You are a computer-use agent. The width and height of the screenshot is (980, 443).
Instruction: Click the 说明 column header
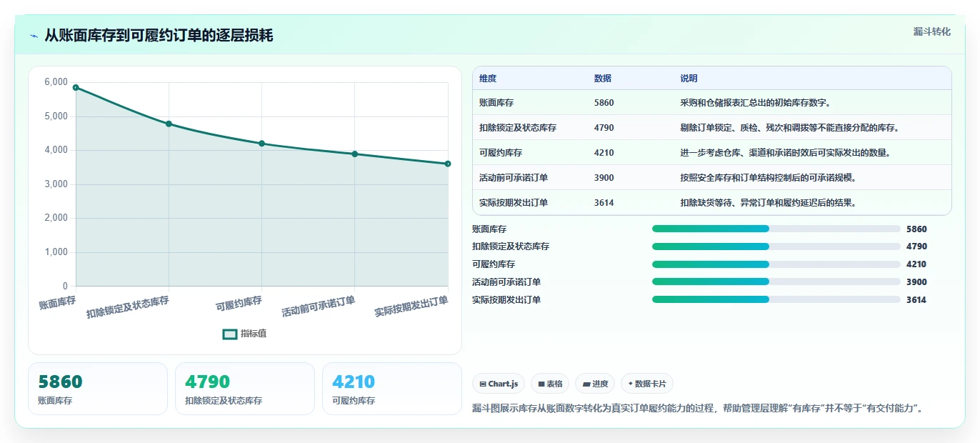tap(689, 79)
